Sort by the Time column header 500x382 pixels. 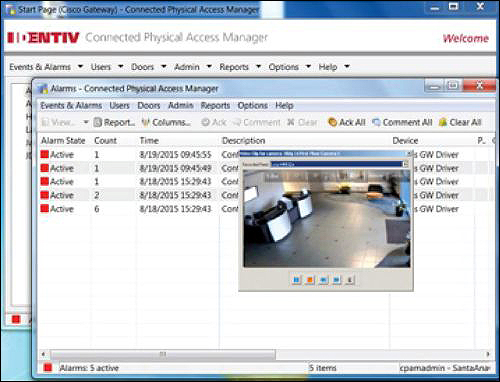click(149, 141)
